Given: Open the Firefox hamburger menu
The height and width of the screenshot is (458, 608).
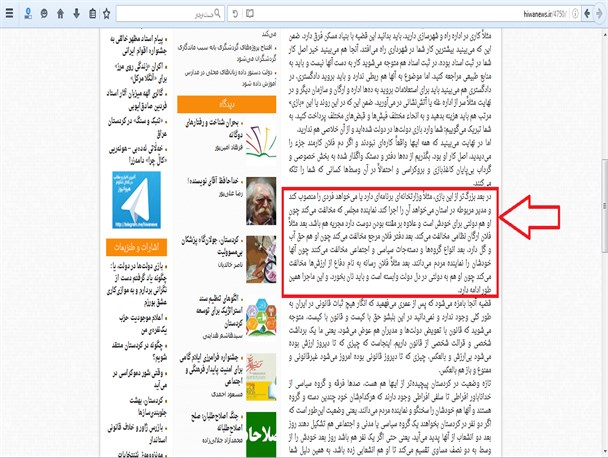Looking at the screenshot, I should [9, 14].
